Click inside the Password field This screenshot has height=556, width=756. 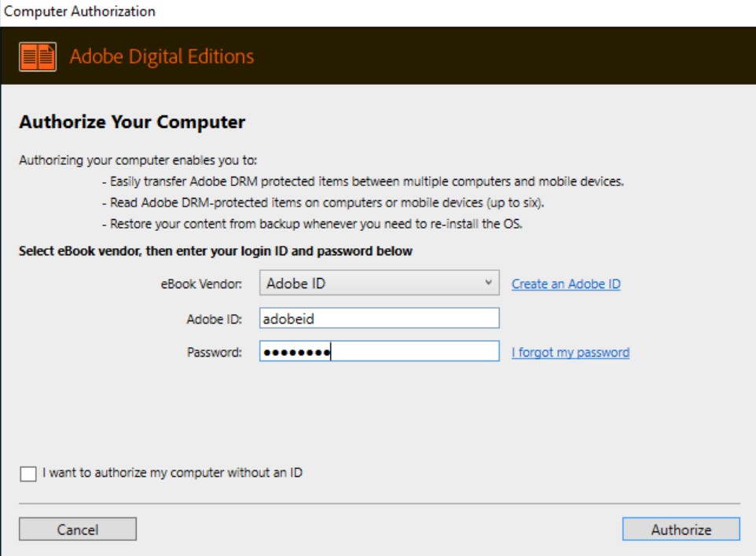pyautogui.click(x=393, y=353)
